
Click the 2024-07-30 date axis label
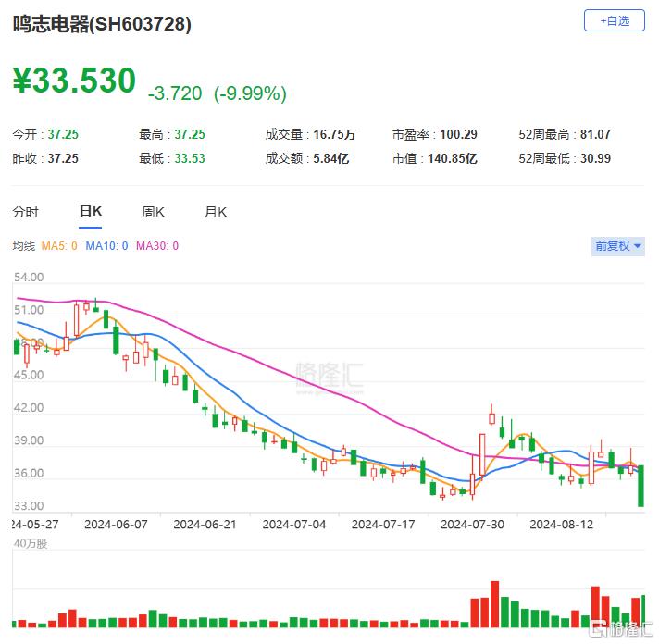[472, 525]
